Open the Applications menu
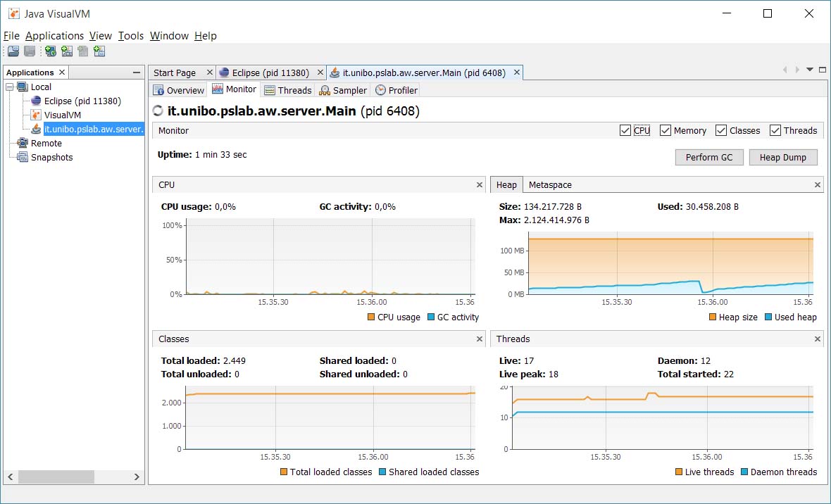The image size is (831, 504). pos(55,35)
